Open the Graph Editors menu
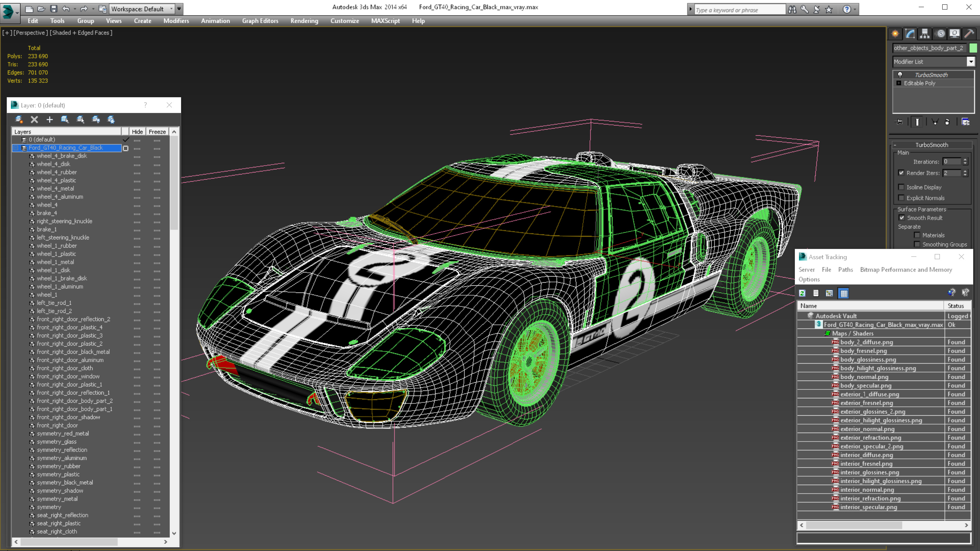The width and height of the screenshot is (980, 551). 260,21
